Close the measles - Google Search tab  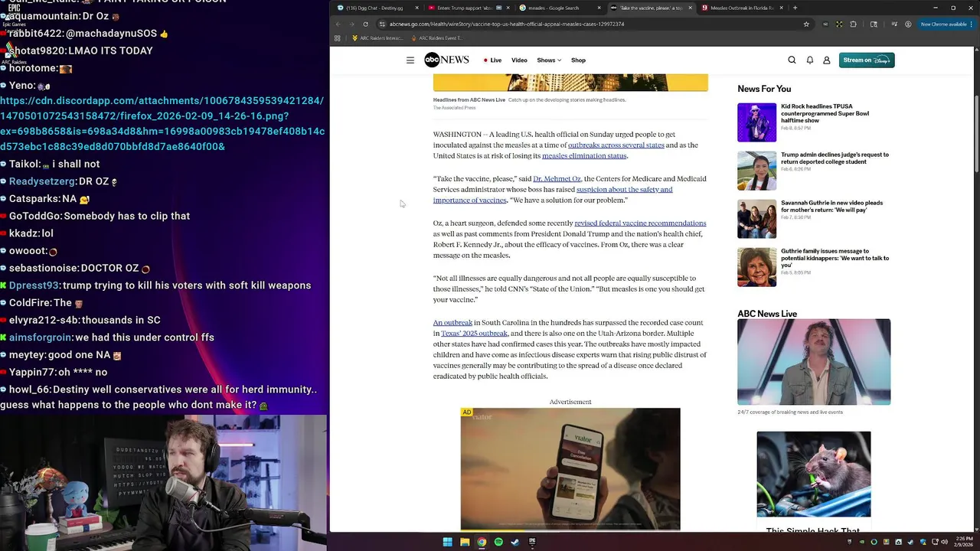point(599,8)
